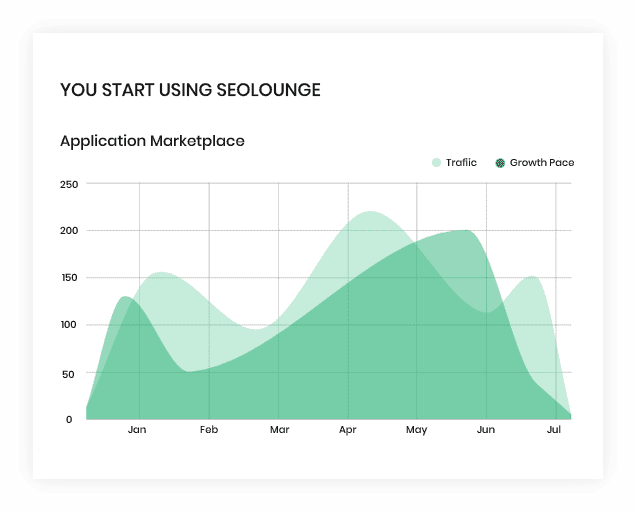636x512 pixels.
Task: Select the 50 y-axis value label
Action: 69,373
